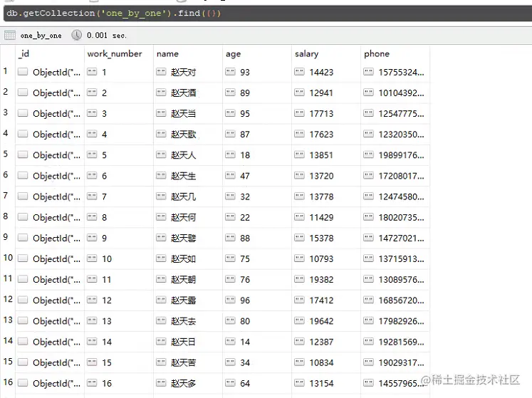Click string type icon beside phone 15755324...
Viewport: 532px width, 398px height.
[368, 72]
